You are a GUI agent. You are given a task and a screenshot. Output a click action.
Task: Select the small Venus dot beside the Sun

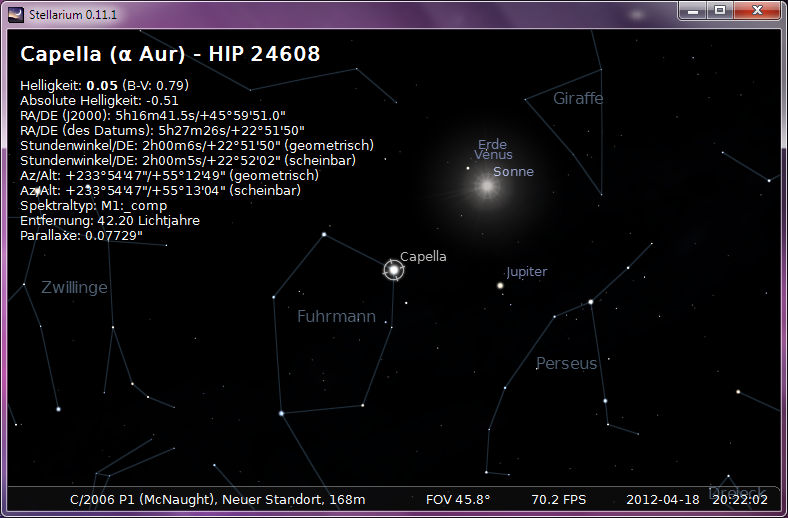click(467, 168)
